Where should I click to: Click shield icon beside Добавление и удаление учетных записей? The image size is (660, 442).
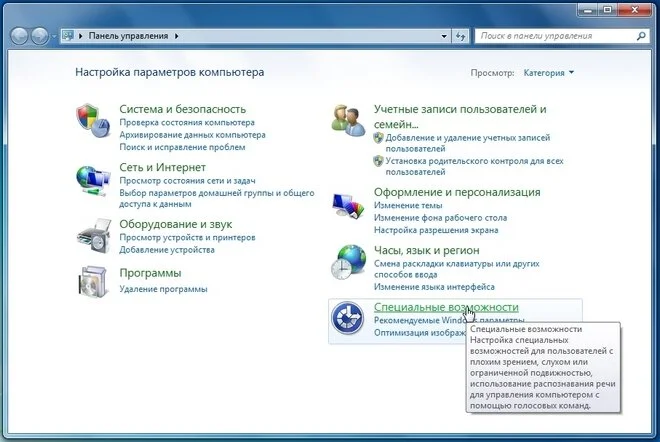tap(378, 138)
